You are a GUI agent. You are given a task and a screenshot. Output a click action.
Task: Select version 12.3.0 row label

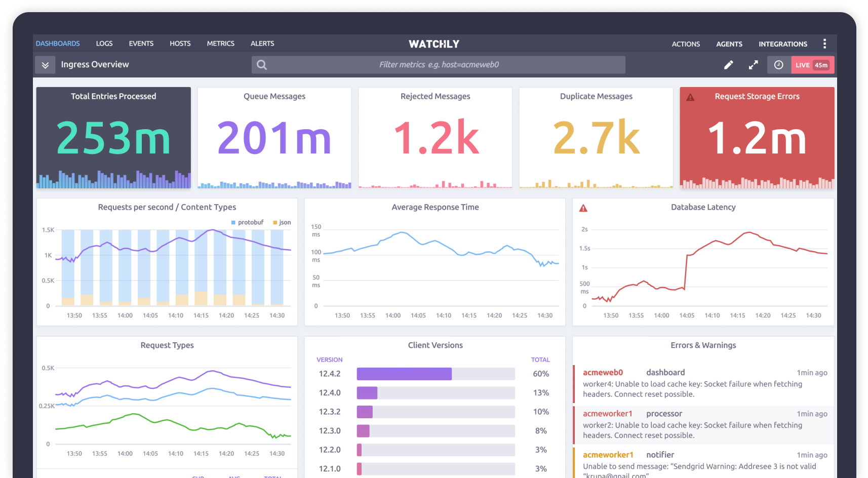coord(330,431)
